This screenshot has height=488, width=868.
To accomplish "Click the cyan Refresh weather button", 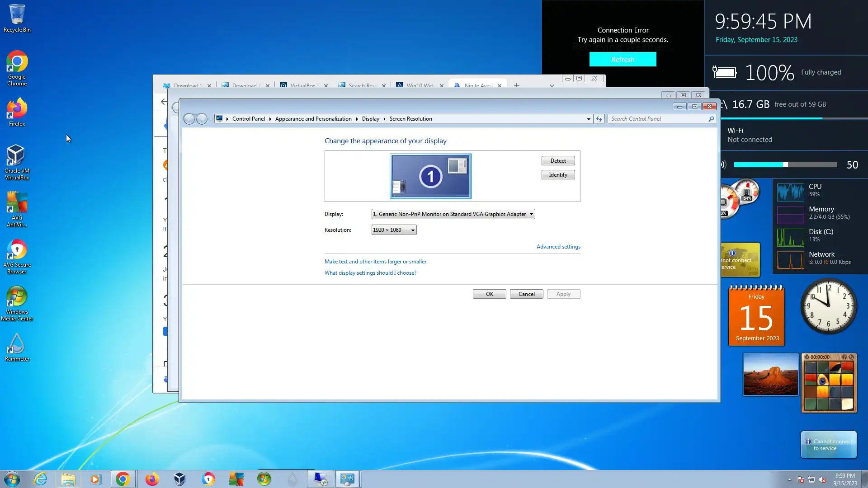I will [623, 59].
